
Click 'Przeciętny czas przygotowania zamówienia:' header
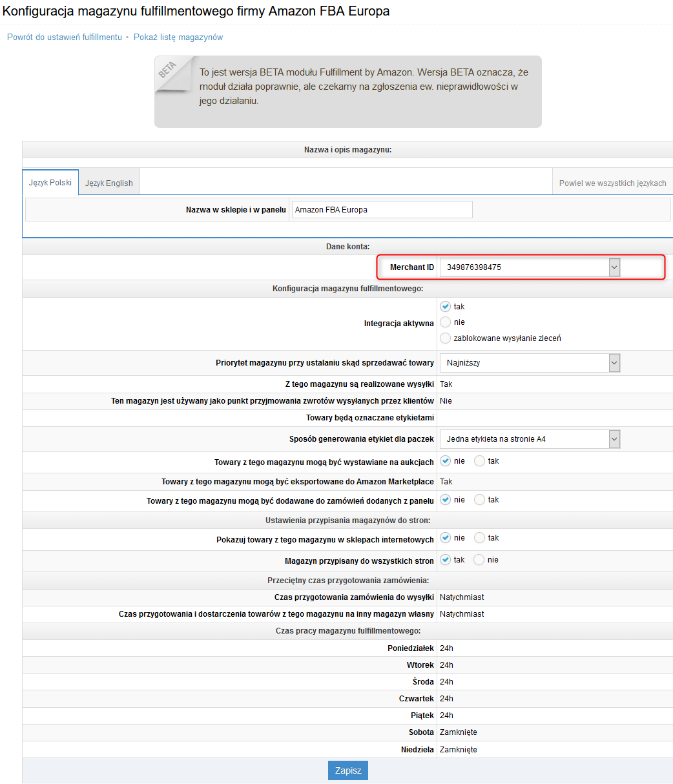[348, 581]
